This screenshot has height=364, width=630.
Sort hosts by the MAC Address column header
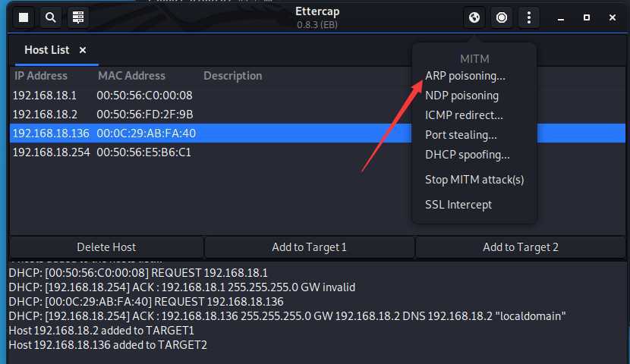point(132,76)
